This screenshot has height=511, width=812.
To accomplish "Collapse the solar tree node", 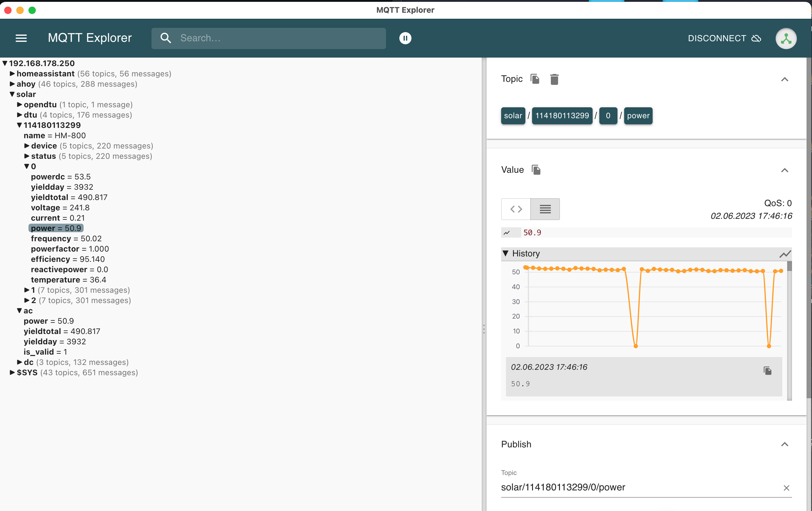I will [12, 94].
